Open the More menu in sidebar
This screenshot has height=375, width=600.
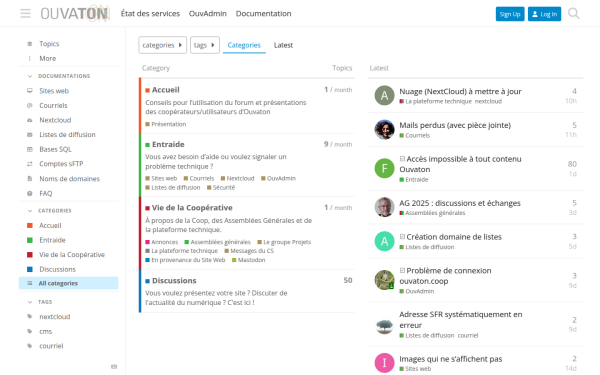(47, 58)
